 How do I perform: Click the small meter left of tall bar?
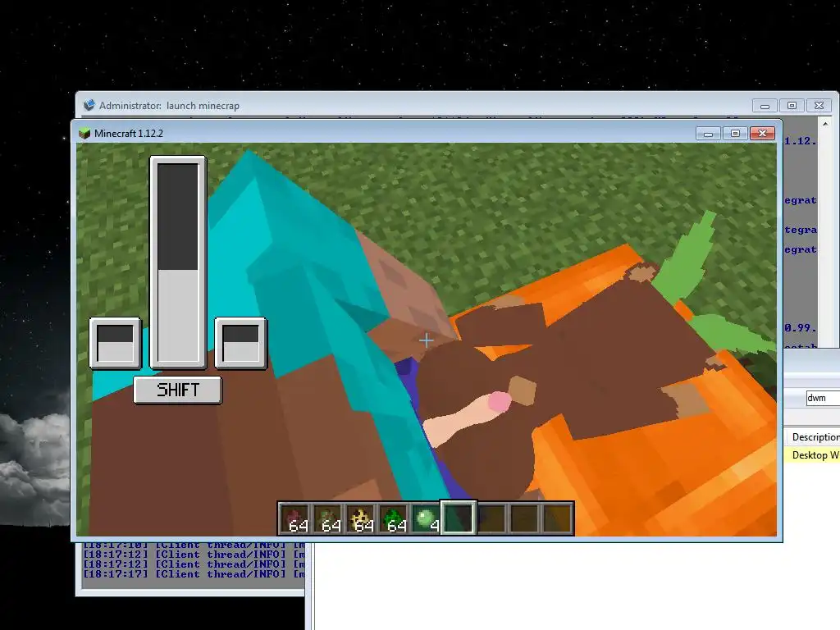115,344
